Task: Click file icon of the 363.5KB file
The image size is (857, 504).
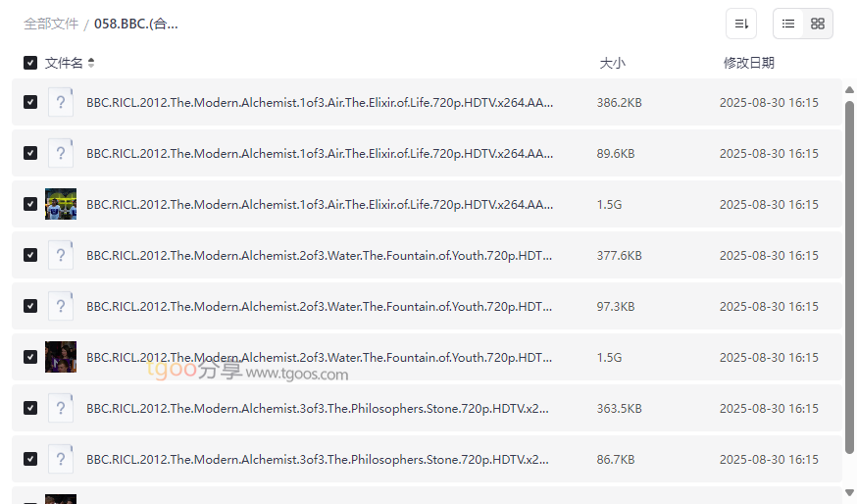Action: pos(61,408)
